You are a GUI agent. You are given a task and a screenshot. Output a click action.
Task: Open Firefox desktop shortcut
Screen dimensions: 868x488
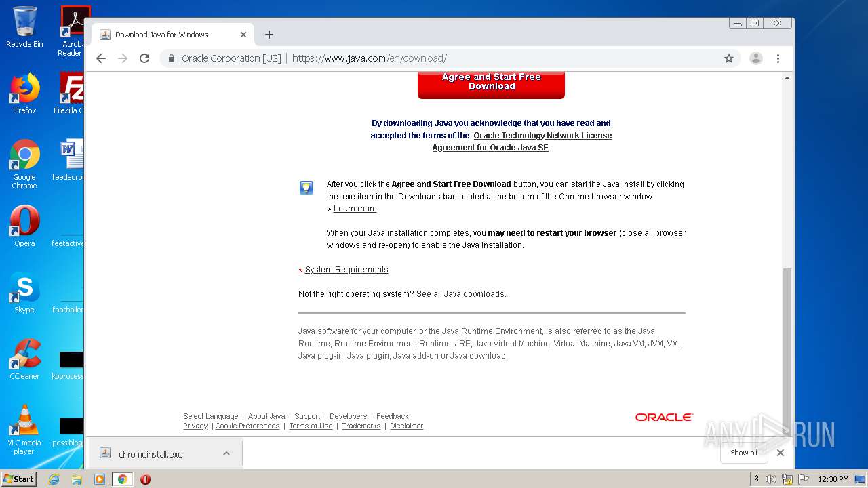click(24, 94)
